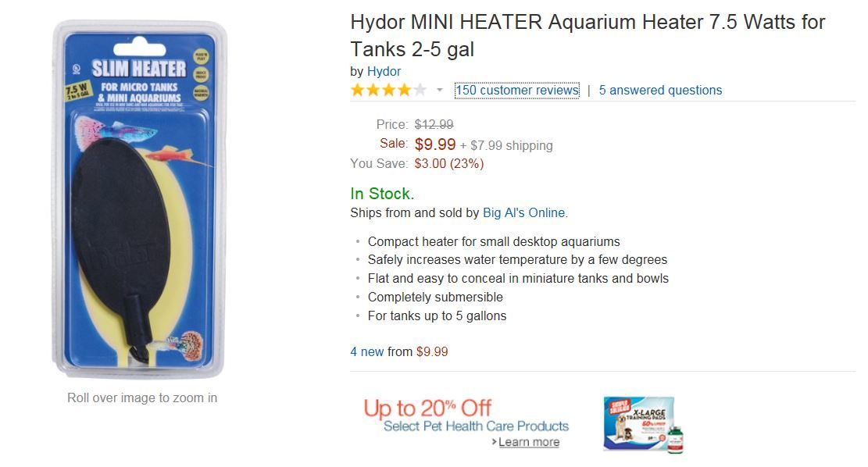Click the '+ $7.99 shipping' text
868x467 pixels.
(x=506, y=145)
